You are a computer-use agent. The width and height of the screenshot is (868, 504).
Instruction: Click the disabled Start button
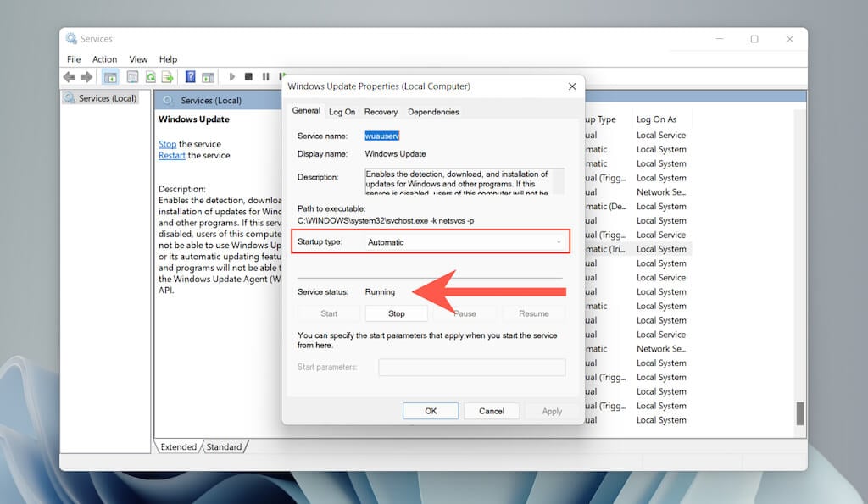point(329,313)
